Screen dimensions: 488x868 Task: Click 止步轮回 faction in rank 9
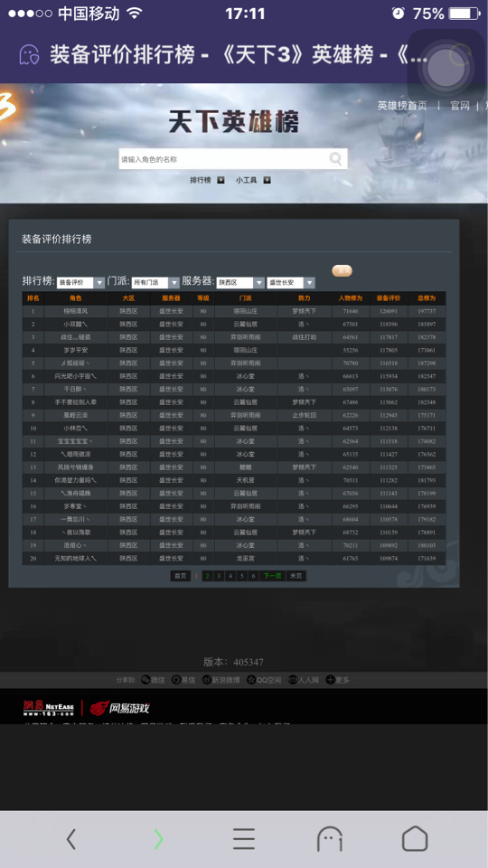point(305,415)
